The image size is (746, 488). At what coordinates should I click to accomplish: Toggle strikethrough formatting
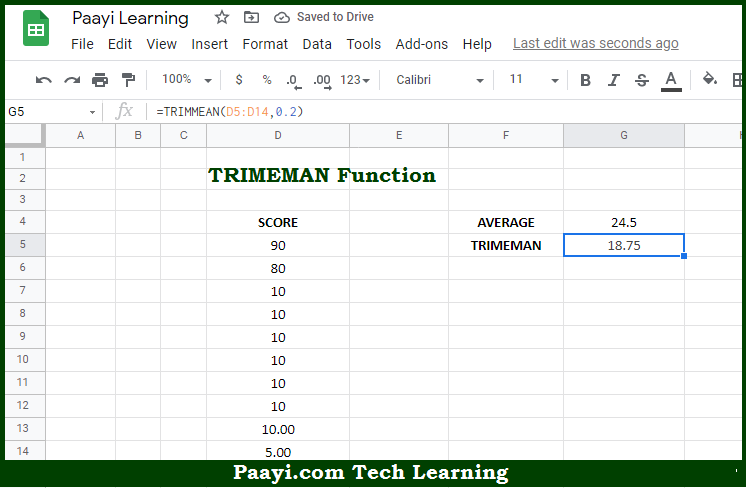tap(642, 80)
